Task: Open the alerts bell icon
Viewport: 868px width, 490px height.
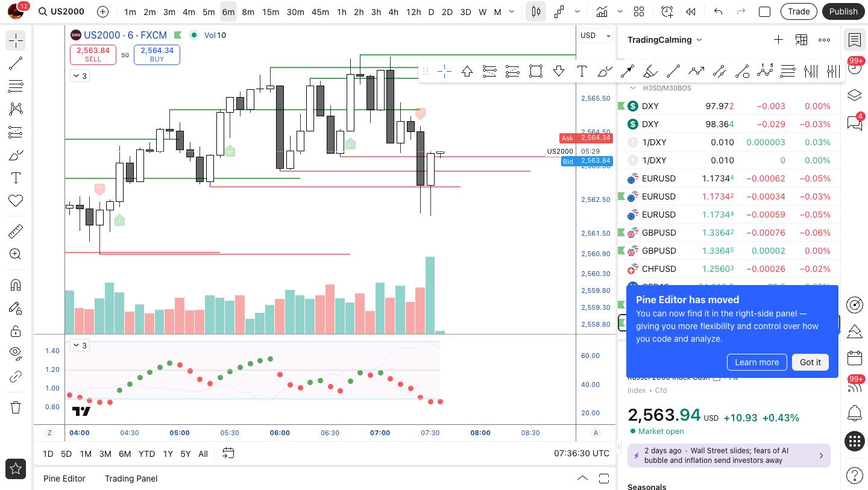Action: click(x=854, y=413)
